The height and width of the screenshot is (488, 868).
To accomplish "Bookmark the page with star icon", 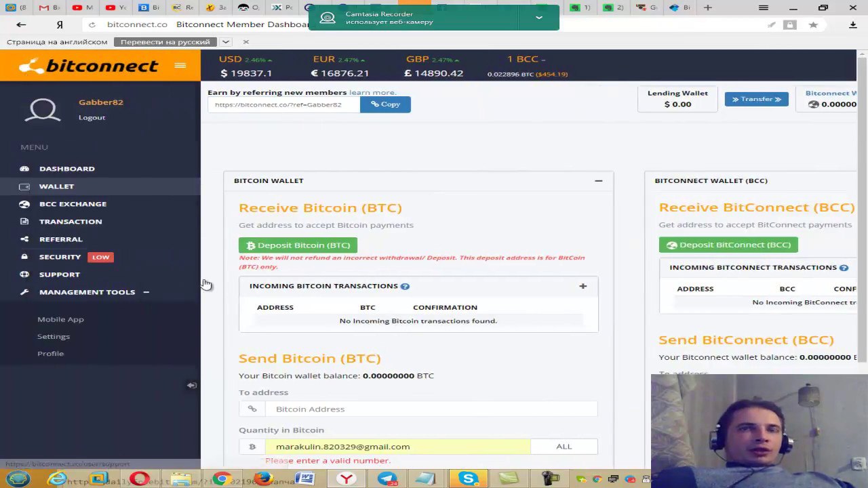I will 813,25.
